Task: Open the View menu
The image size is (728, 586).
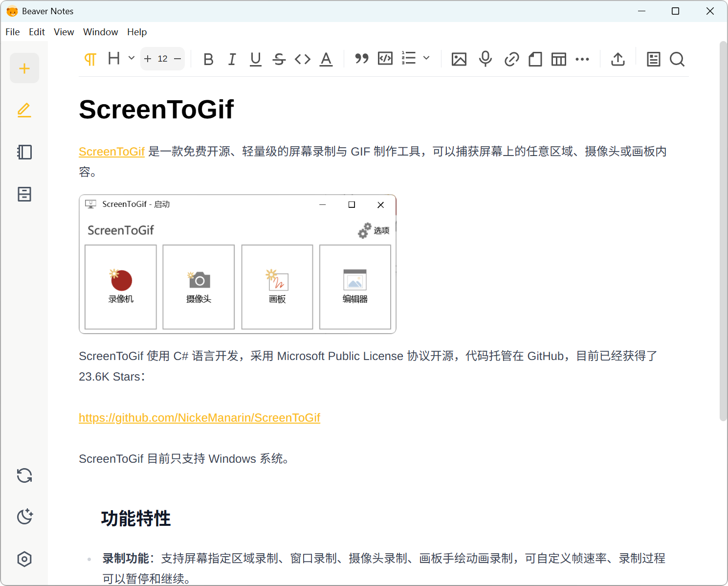Action: (x=64, y=32)
